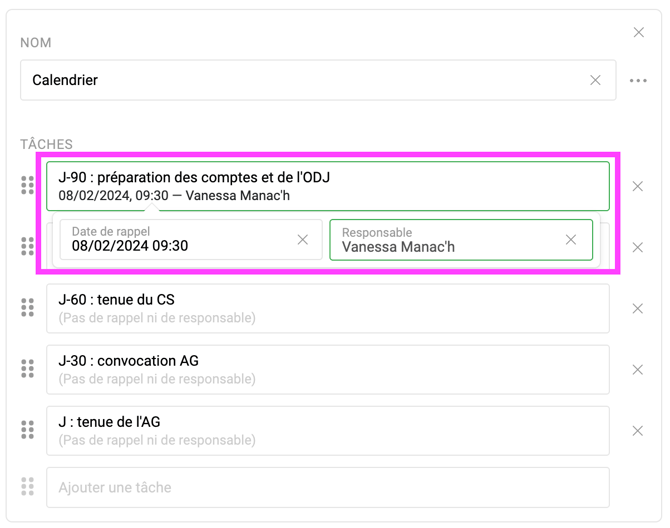Screen dimensions: 670x528
Task: Clear the Responsable Vanessa Manac'h value
Action: [571, 240]
